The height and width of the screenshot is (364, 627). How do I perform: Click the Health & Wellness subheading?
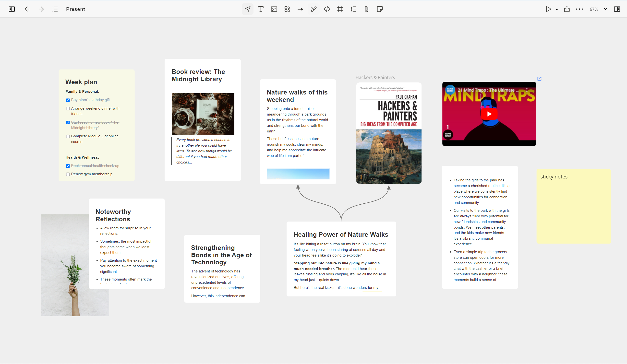pyautogui.click(x=82, y=157)
